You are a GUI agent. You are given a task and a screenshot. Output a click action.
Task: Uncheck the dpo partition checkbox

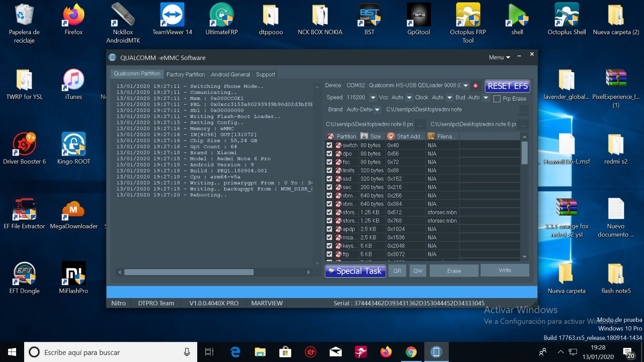coord(329,154)
